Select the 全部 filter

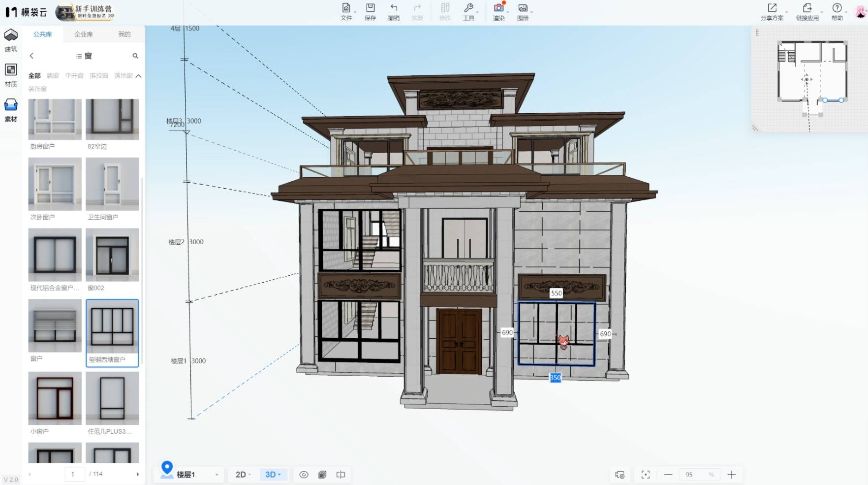pyautogui.click(x=34, y=75)
